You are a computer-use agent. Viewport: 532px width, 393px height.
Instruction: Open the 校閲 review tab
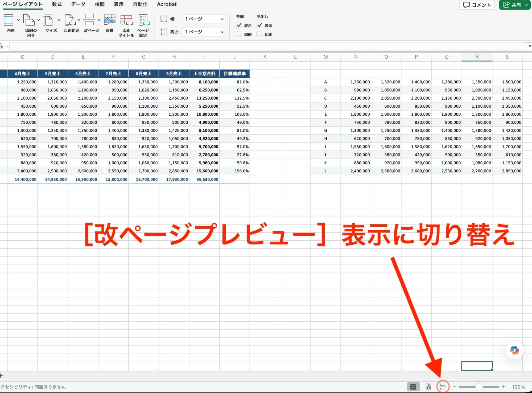click(x=100, y=4)
